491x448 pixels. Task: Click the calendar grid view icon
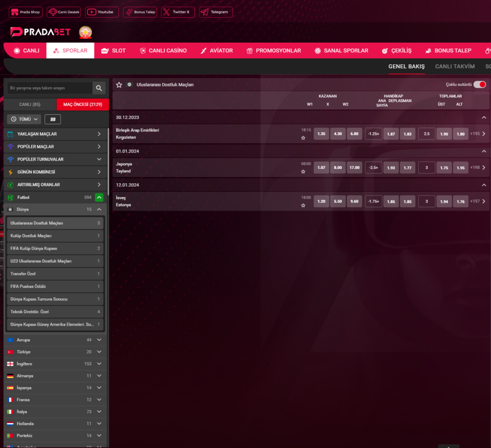click(53, 119)
